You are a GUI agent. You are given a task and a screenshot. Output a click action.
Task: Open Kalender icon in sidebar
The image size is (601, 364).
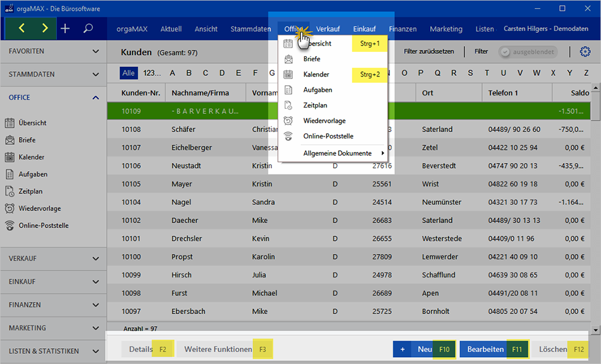(x=9, y=157)
